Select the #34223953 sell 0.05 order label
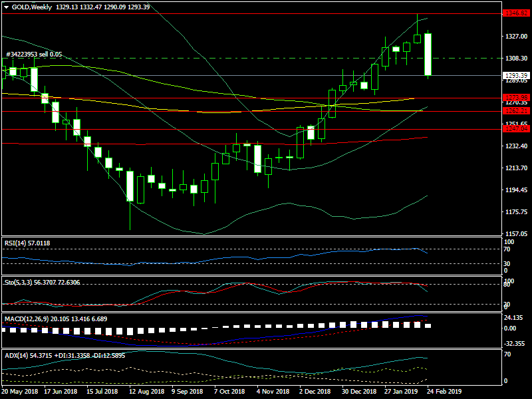This screenshot has width=532, height=399. (x=35, y=55)
